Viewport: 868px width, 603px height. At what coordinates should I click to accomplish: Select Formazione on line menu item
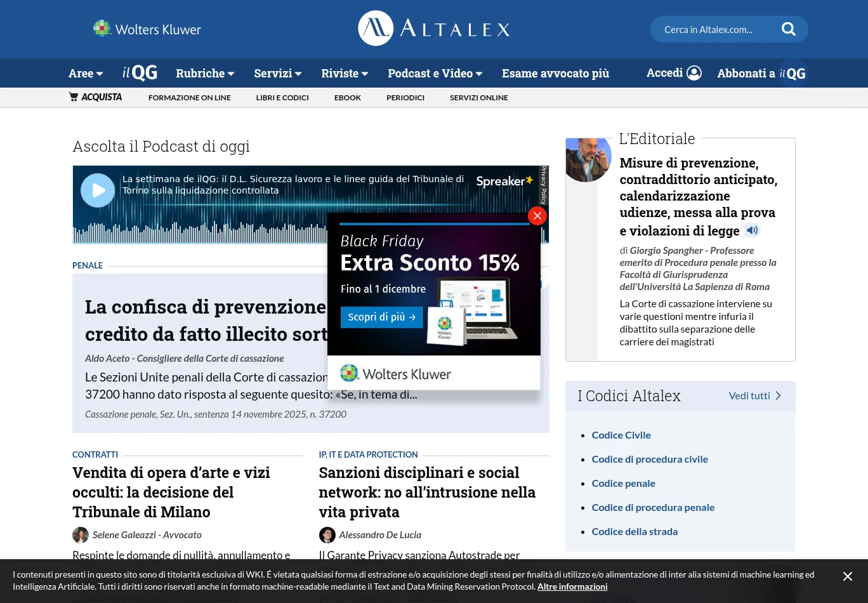pyautogui.click(x=189, y=98)
